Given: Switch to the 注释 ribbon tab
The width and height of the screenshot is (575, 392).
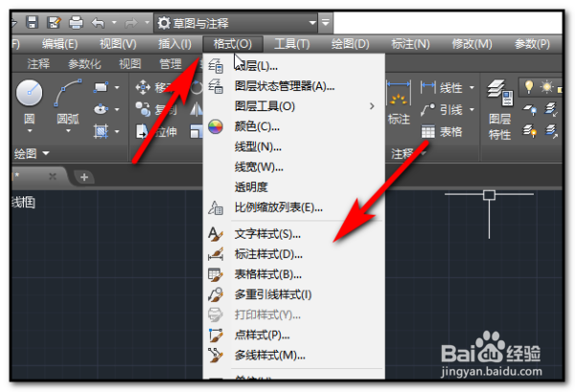Looking at the screenshot, I should coord(38,64).
